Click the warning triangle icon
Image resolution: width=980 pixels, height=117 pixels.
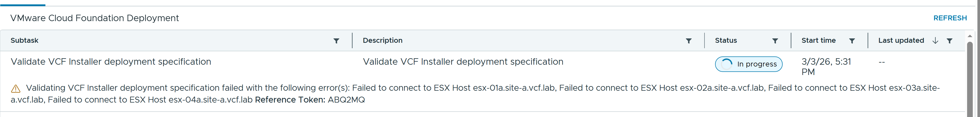click(x=15, y=89)
